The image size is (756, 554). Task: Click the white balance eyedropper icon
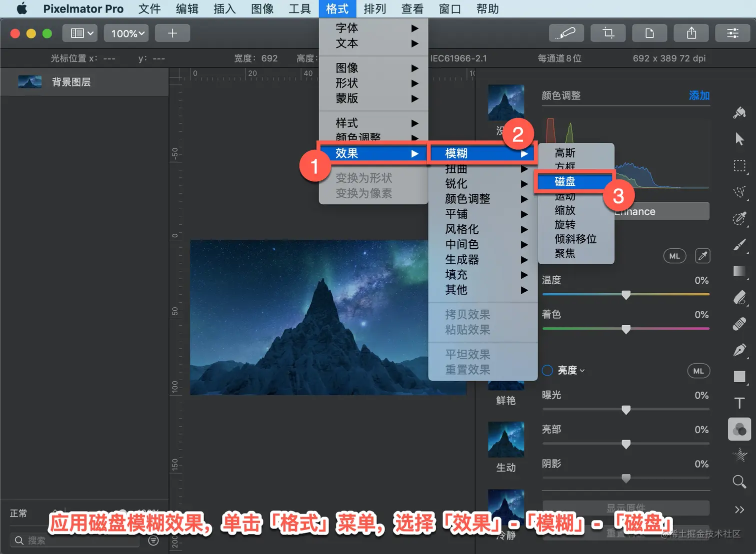click(702, 256)
